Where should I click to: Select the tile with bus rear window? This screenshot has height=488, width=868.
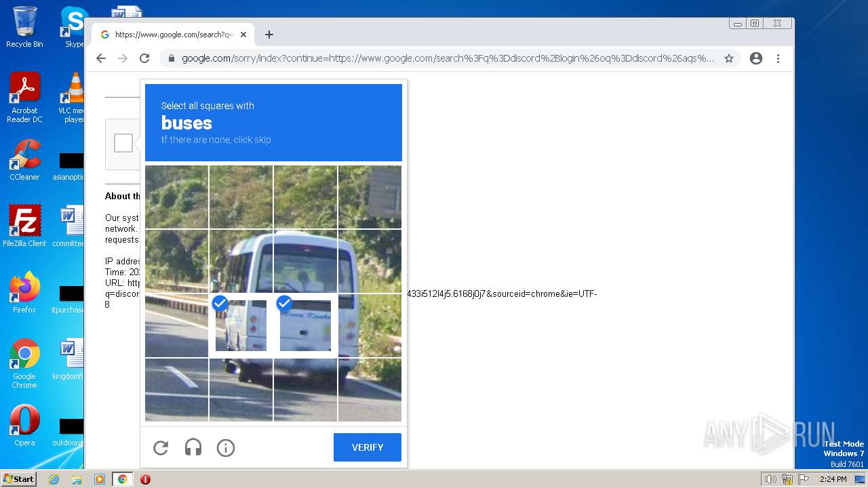pyautogui.click(x=305, y=261)
